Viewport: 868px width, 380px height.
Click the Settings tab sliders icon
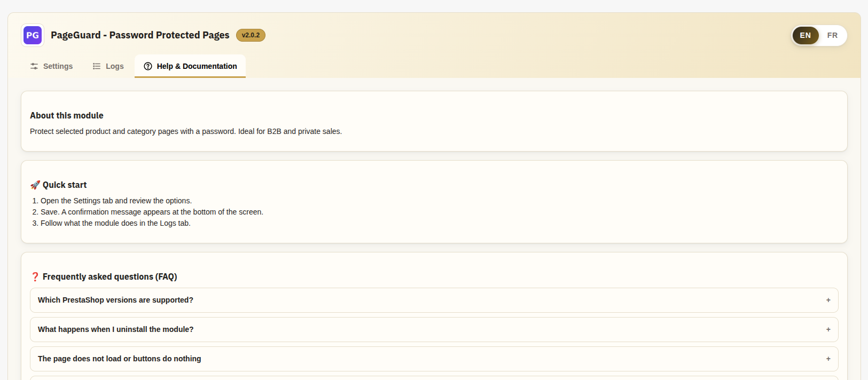click(x=34, y=66)
